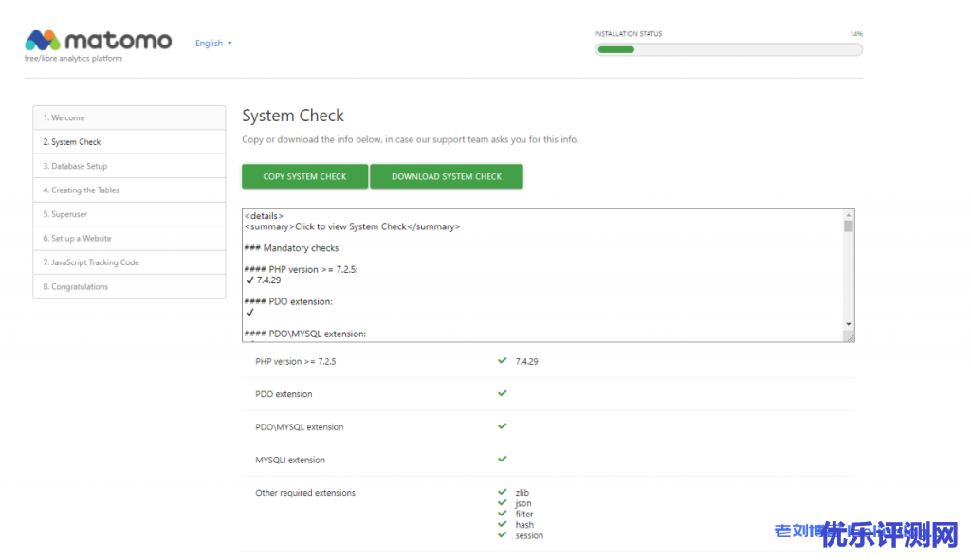The image size is (971, 560).
Task: Select the Database Setup step
Action: [x=129, y=166]
